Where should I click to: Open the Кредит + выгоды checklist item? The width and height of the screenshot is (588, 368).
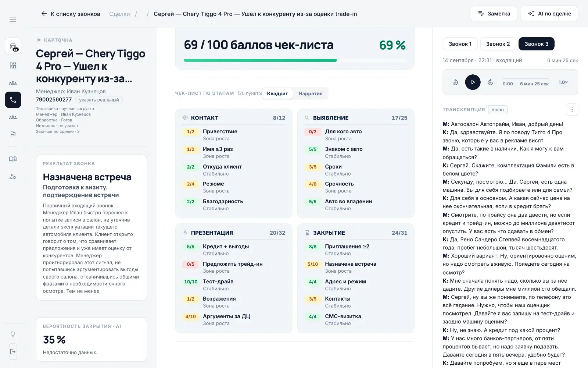(234, 250)
